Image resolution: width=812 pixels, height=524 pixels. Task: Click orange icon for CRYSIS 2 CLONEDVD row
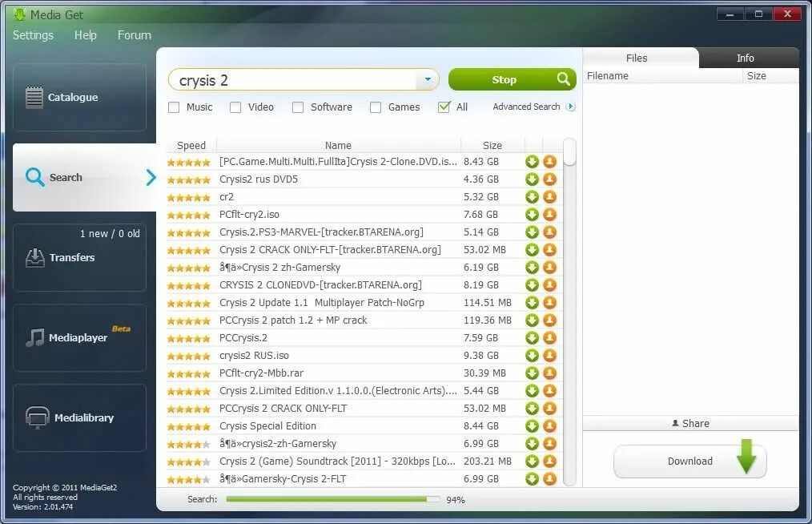(x=549, y=285)
